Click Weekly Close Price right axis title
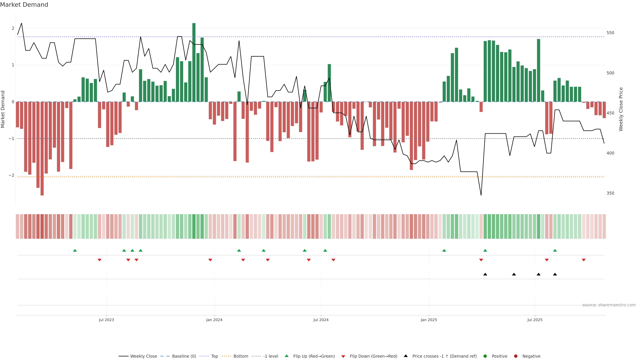 pyautogui.click(x=621, y=109)
